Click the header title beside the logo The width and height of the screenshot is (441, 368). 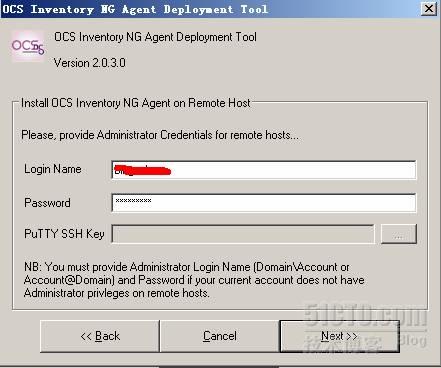tap(155, 37)
